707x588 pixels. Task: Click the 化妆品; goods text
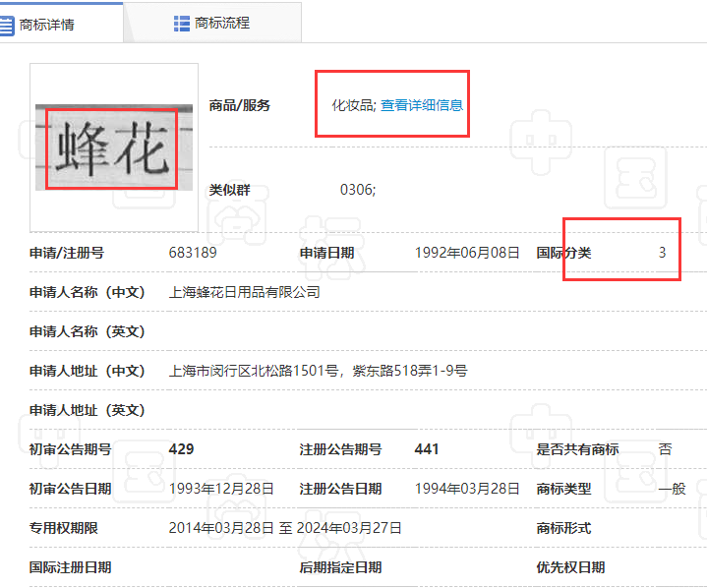click(x=354, y=105)
